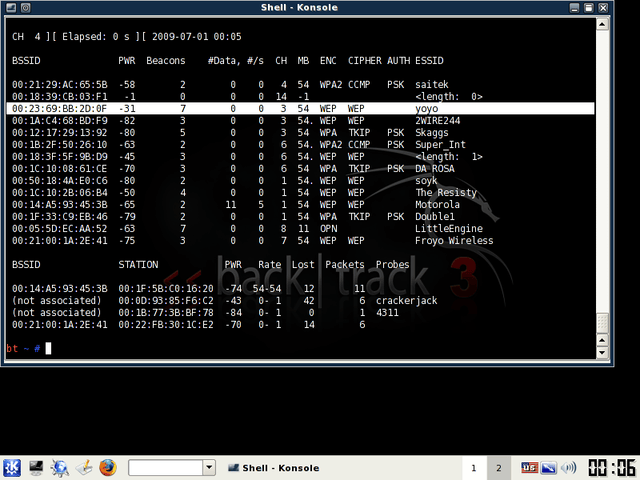Open the Konqueror globe browser icon
The height and width of the screenshot is (480, 640).
pos(60,468)
